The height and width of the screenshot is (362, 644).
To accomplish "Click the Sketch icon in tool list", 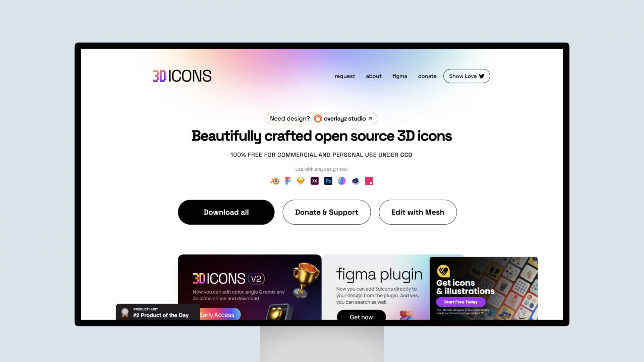I will [x=300, y=181].
